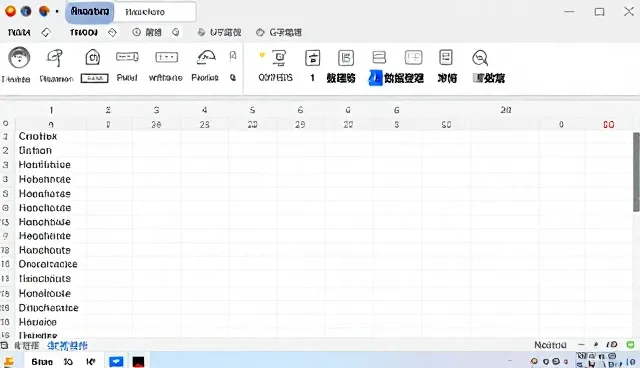Screen dimensions: 640x368
Task: Click the clock icon in the menu row
Action: point(136,32)
